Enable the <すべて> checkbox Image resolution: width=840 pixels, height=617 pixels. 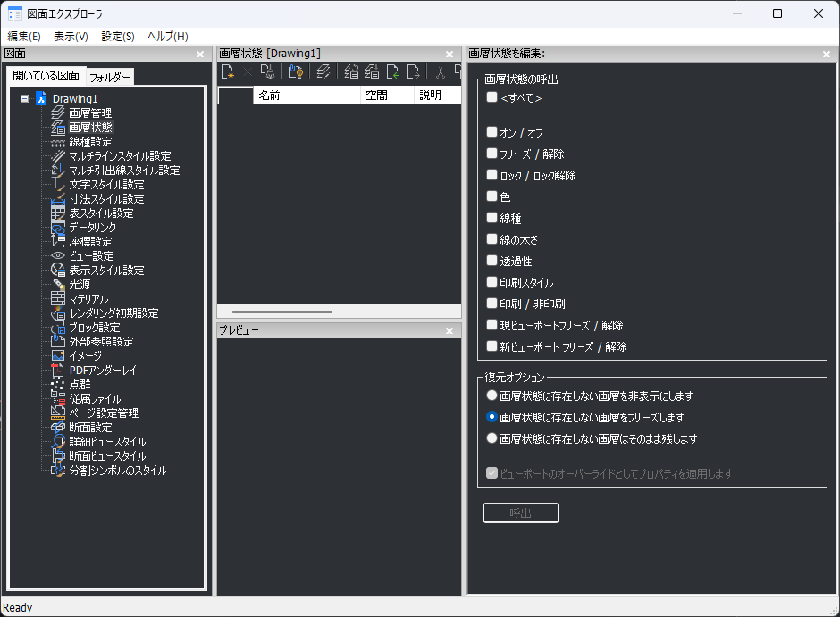[x=491, y=97]
